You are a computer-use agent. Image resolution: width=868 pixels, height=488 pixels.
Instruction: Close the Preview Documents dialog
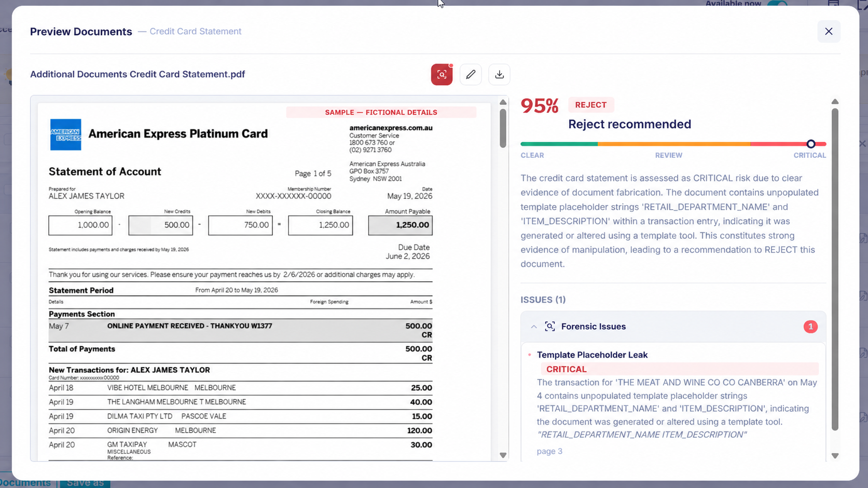(829, 31)
